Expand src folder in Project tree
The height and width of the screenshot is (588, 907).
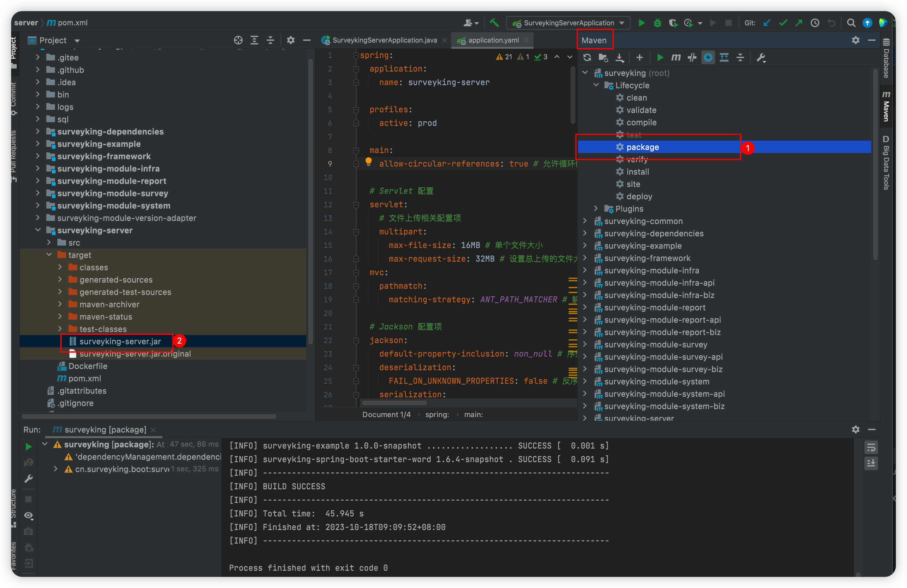coord(49,242)
